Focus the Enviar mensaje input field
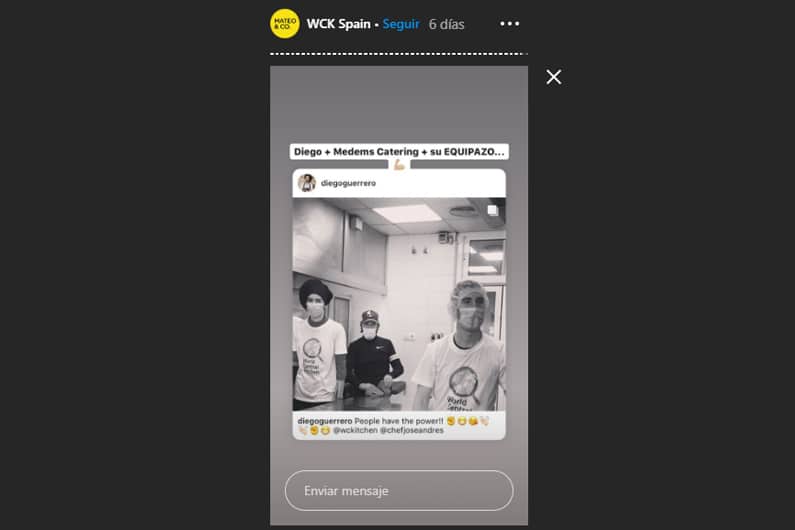Screen dimensions: 795x530 [399, 490]
